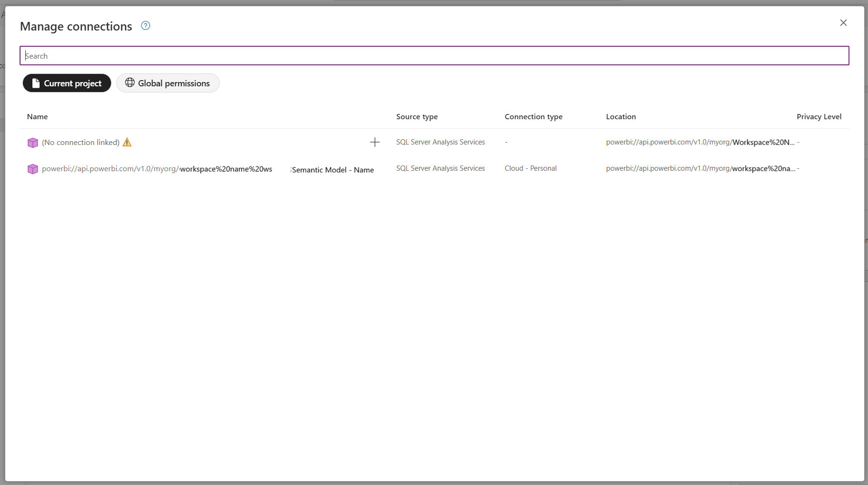Image resolution: width=868 pixels, height=485 pixels.
Task: Click the plus icon to link a connection
Action: tap(375, 142)
